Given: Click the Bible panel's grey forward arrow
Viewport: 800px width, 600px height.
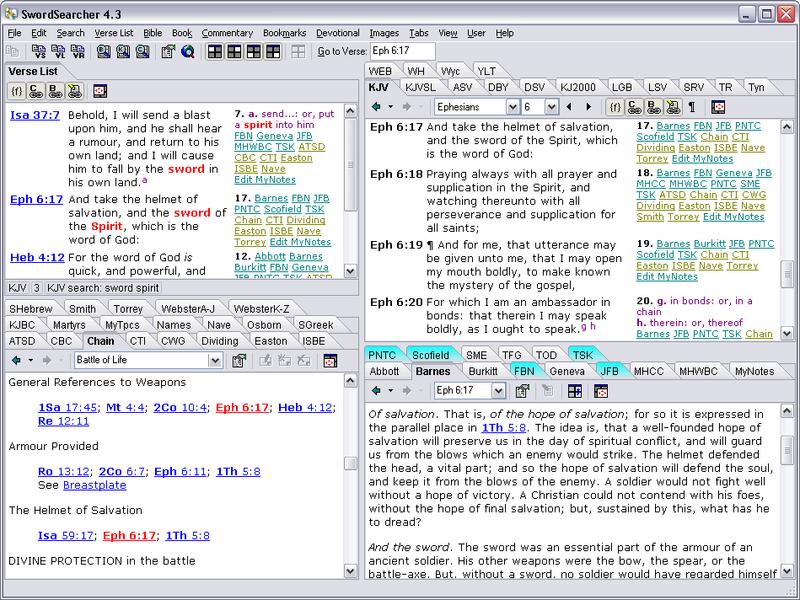Looking at the screenshot, I should [407, 107].
